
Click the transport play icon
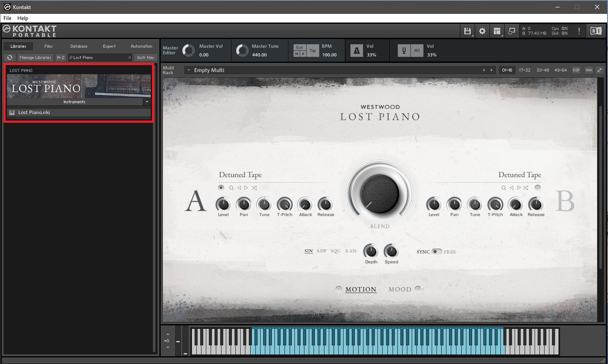coord(303,54)
